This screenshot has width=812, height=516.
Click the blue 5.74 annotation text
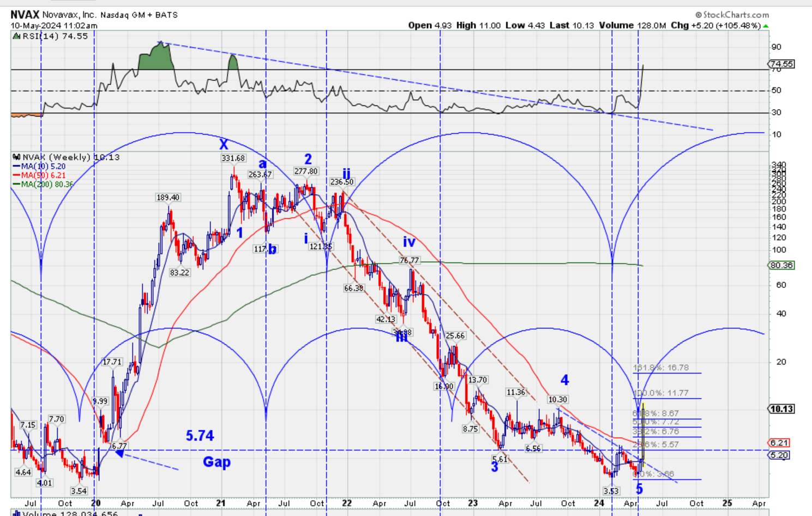(x=200, y=435)
